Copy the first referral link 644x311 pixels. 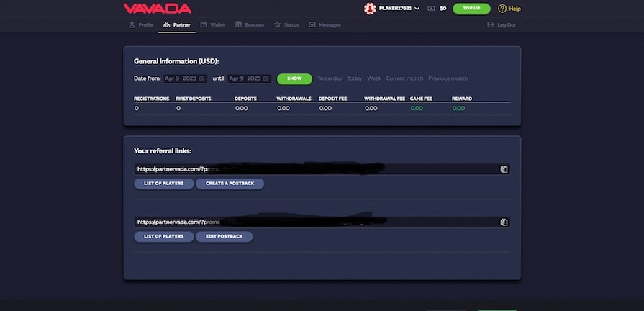[504, 169]
